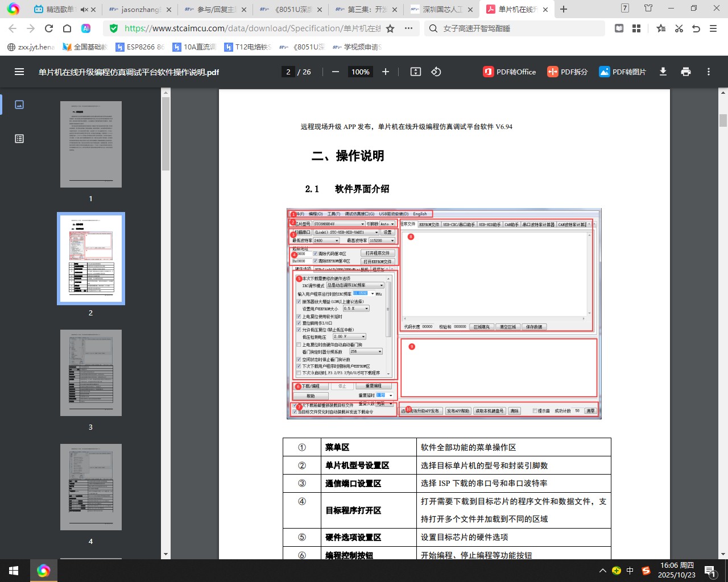Print the document using the printer icon
This screenshot has height=582, width=728.
pos(686,72)
